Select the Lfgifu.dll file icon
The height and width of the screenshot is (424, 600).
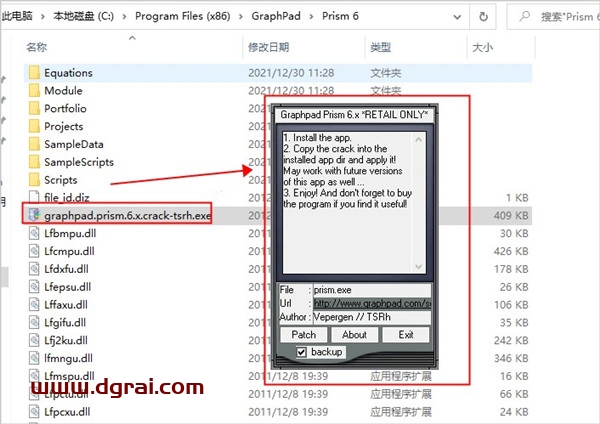click(33, 322)
